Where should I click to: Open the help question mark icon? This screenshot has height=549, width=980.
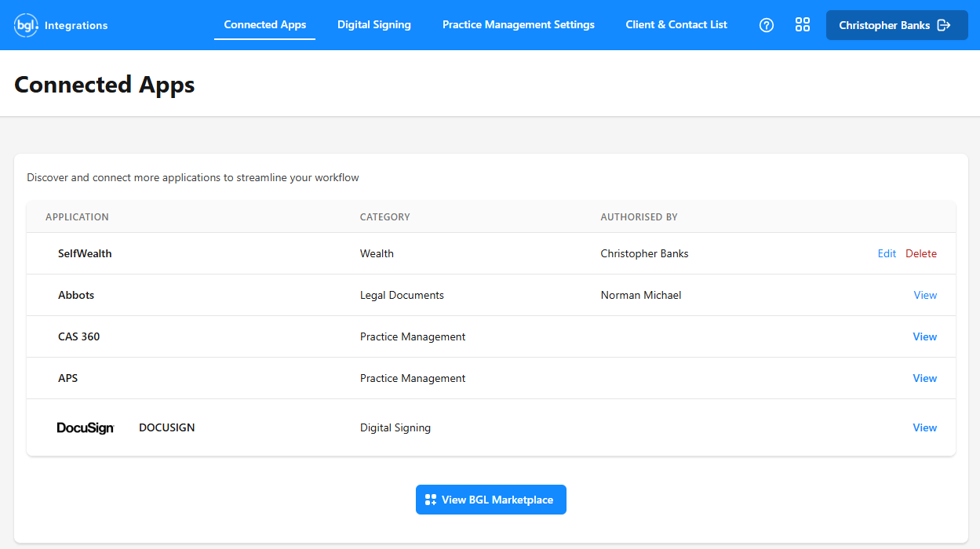click(x=767, y=25)
